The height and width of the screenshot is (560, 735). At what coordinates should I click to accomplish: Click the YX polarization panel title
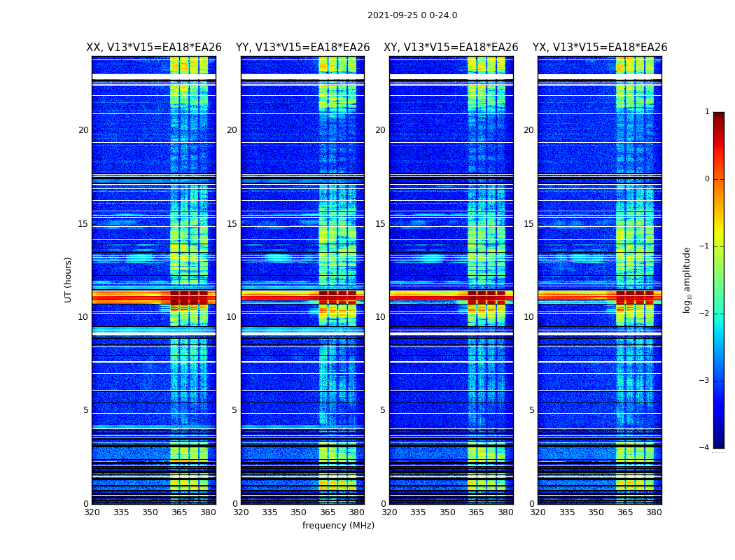coord(599,48)
